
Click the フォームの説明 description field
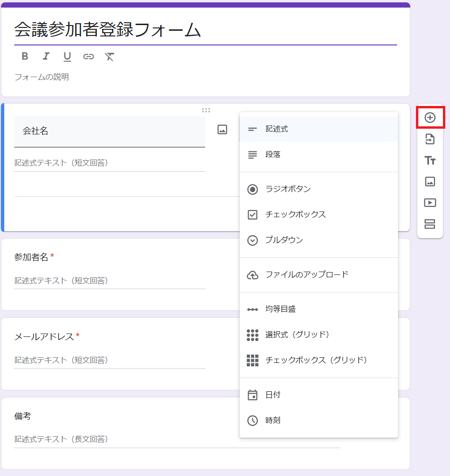coord(42,77)
